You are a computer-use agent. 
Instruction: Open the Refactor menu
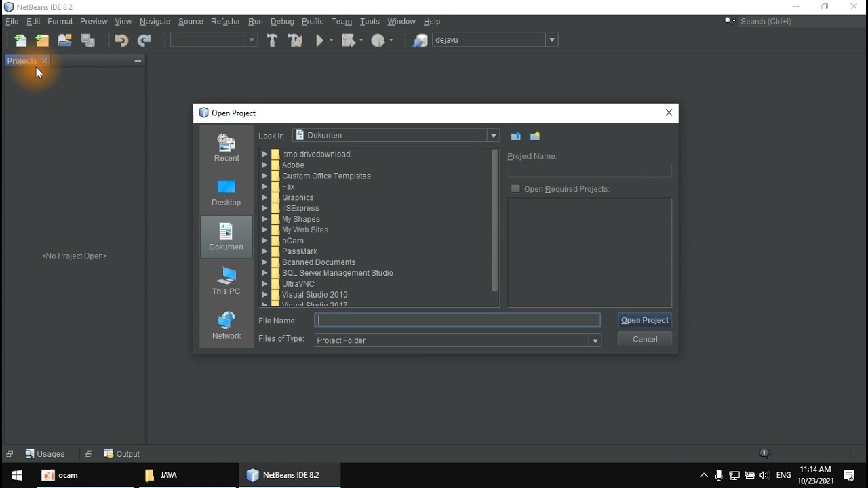click(x=225, y=22)
